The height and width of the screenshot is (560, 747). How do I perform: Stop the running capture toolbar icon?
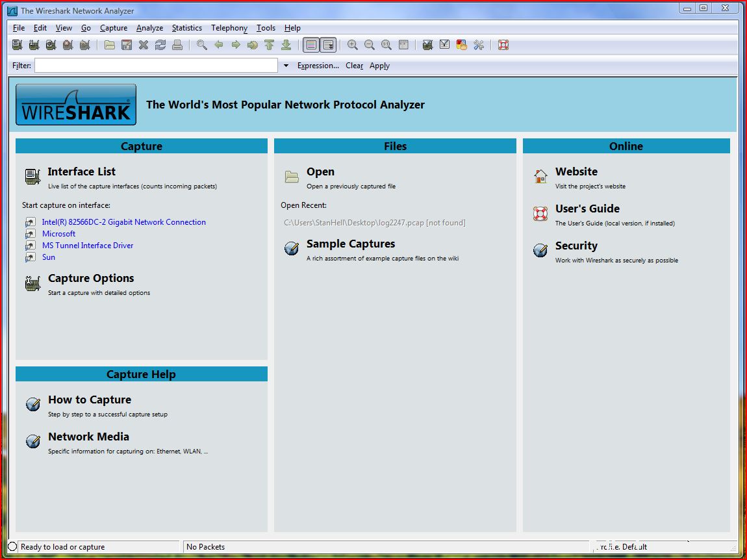pos(68,45)
